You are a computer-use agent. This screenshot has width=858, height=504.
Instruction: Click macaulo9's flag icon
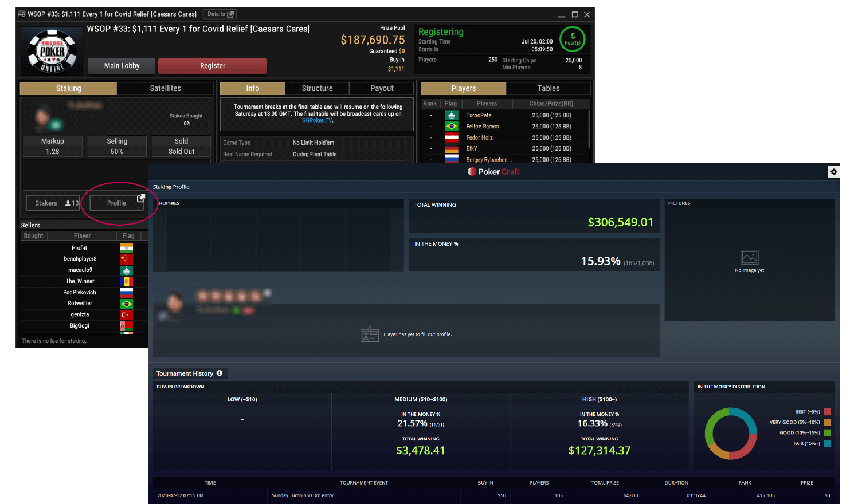click(126, 270)
